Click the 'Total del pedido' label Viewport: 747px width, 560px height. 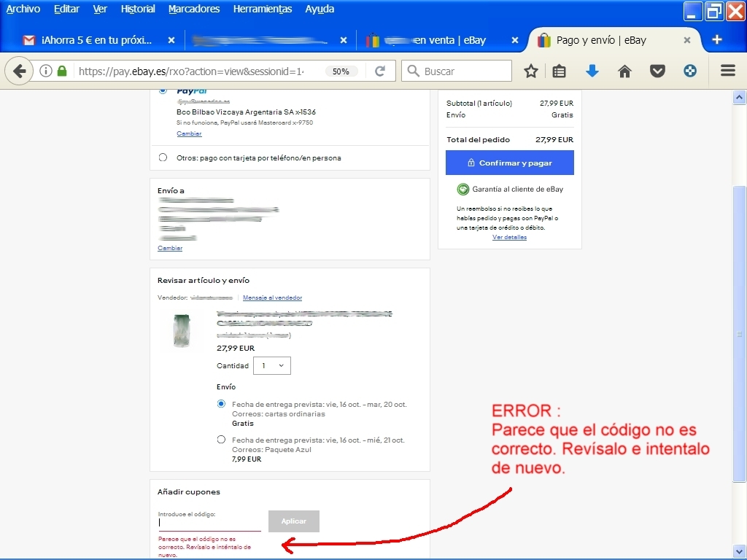tap(479, 139)
